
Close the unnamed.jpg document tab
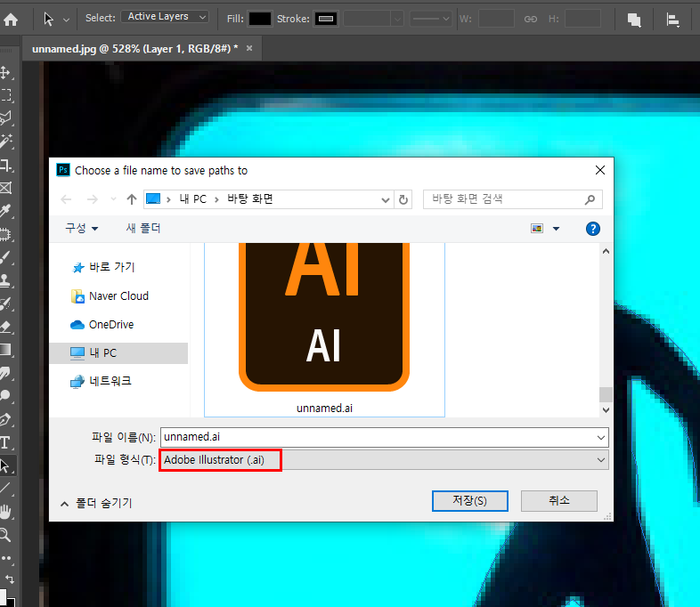pos(249,48)
